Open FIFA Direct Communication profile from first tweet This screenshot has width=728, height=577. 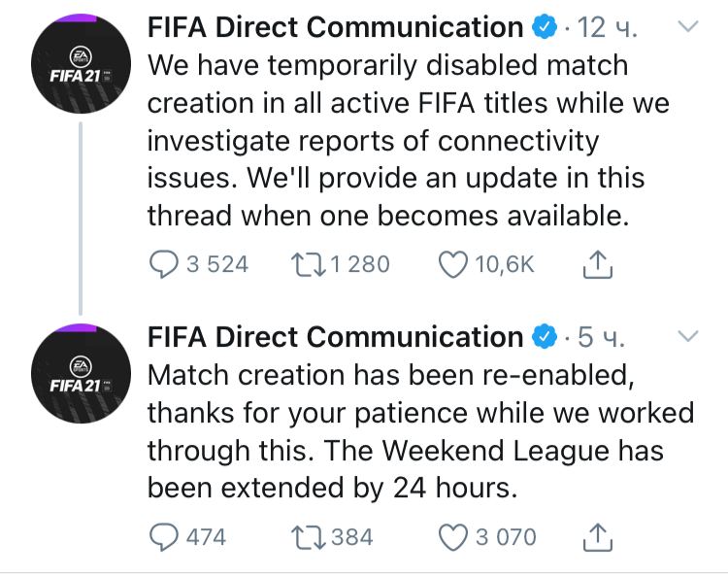pyautogui.click(x=335, y=28)
